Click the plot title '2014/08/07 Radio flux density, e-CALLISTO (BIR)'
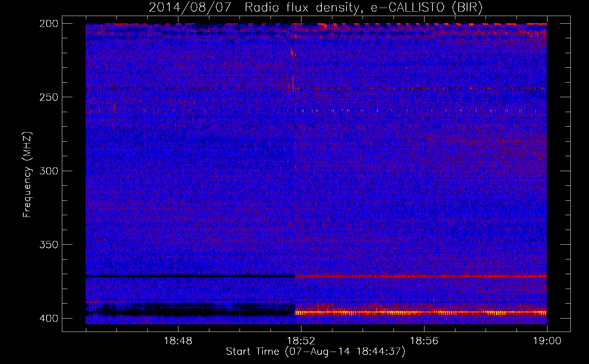Screen dimensions: 589x364 click(x=316, y=7)
